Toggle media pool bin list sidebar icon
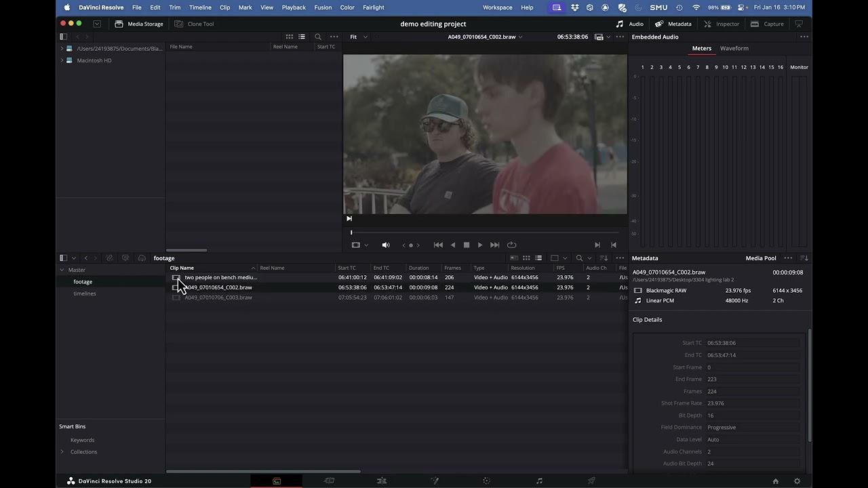The height and width of the screenshot is (488, 868). 63,258
